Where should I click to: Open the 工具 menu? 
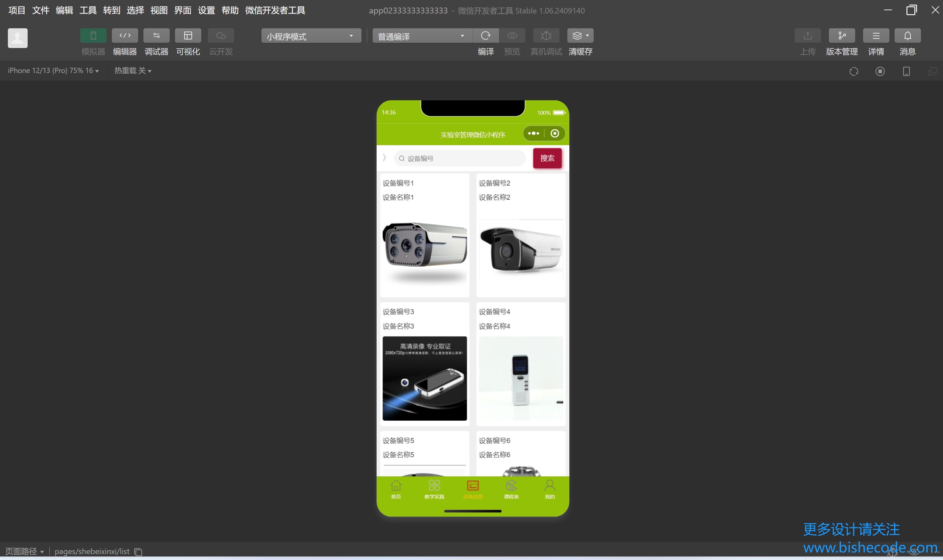point(88,10)
